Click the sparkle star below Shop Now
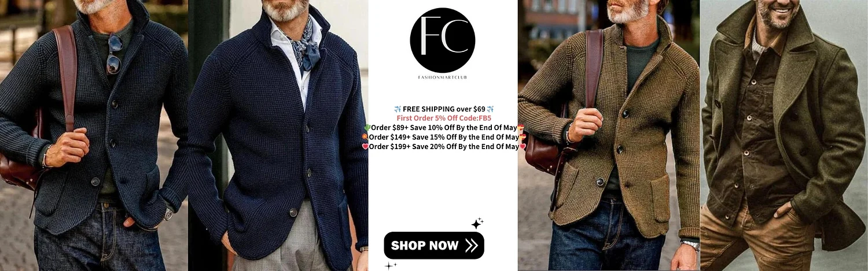Screen dimensions: 868x271 391,266
